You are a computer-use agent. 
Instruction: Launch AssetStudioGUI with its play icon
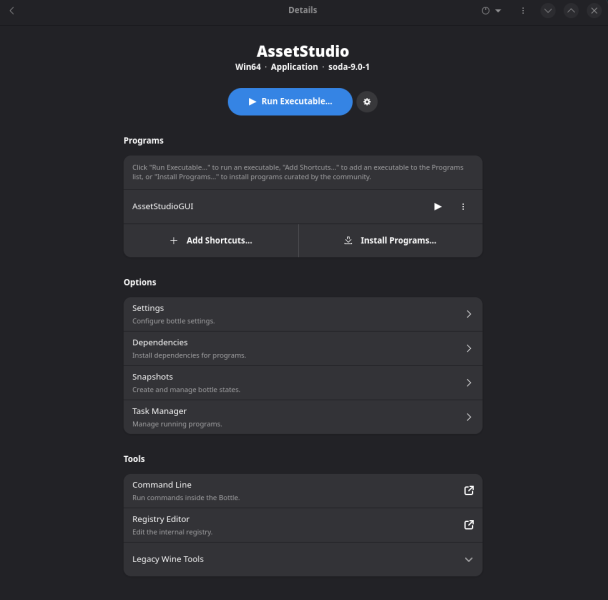[x=437, y=207]
